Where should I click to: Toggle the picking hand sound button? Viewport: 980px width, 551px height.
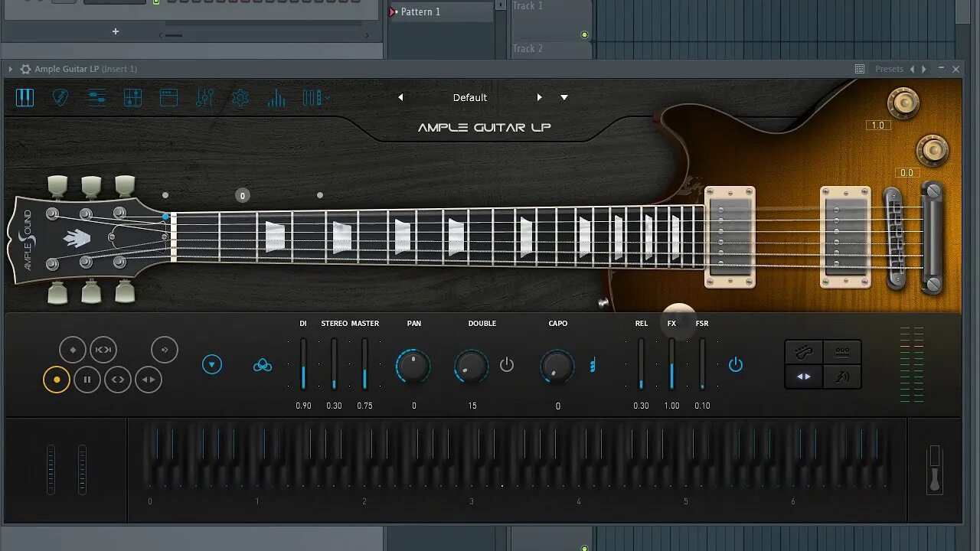click(x=842, y=377)
